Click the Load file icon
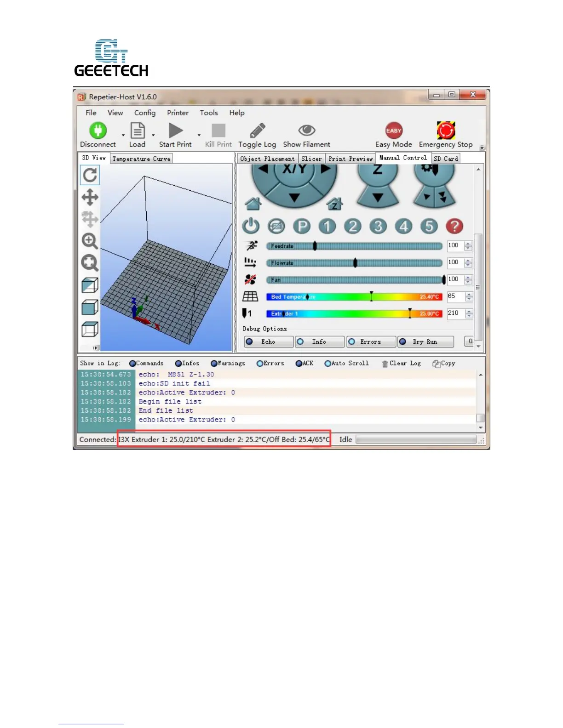The width and height of the screenshot is (563, 728). 138,131
